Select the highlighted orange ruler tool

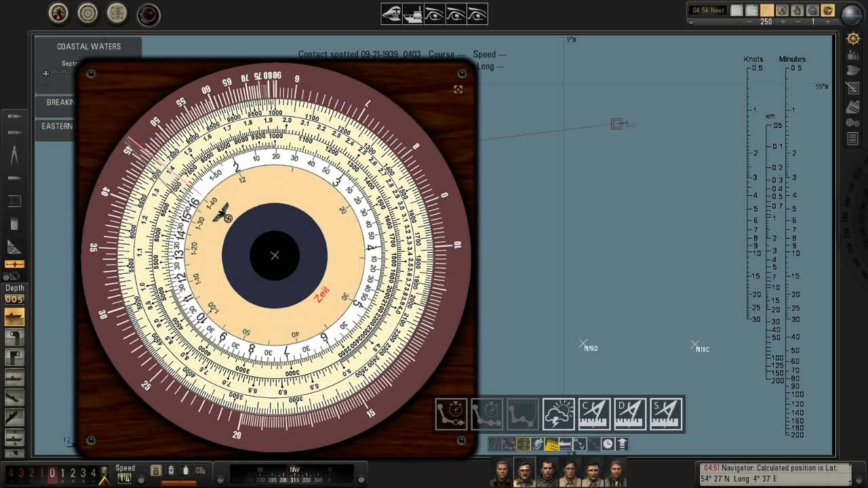pos(14,264)
